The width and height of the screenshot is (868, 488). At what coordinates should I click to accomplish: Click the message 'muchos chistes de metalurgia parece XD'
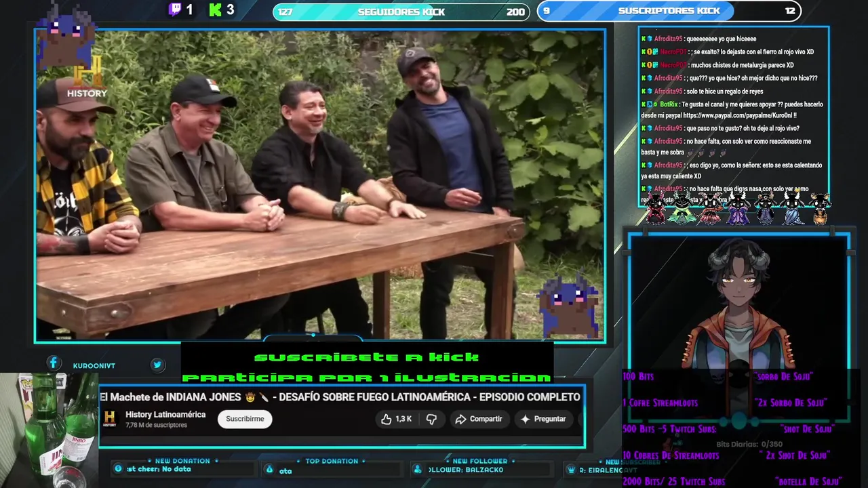(x=743, y=65)
